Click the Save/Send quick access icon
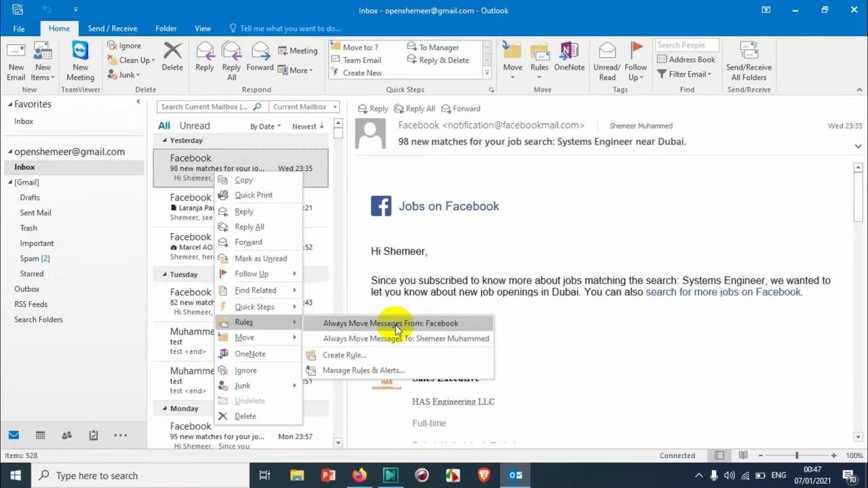 (17, 9)
